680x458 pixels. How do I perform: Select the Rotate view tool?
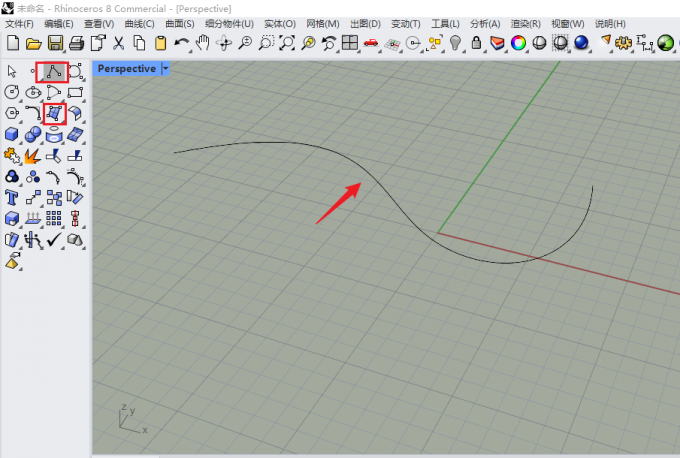224,43
